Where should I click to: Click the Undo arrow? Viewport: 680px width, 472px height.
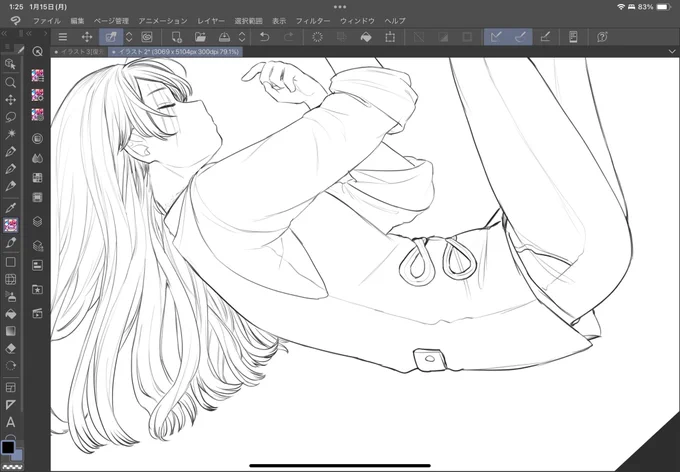pyautogui.click(x=265, y=37)
